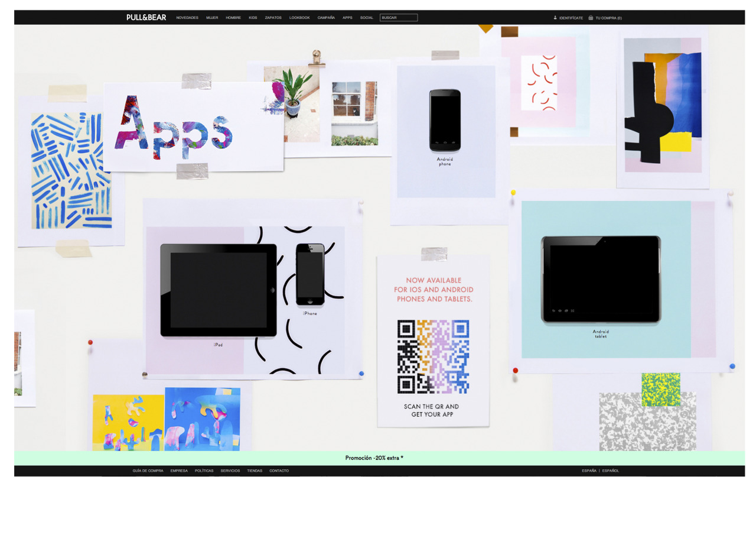Open the Kids menu
This screenshot has height=535, width=756.
click(253, 18)
